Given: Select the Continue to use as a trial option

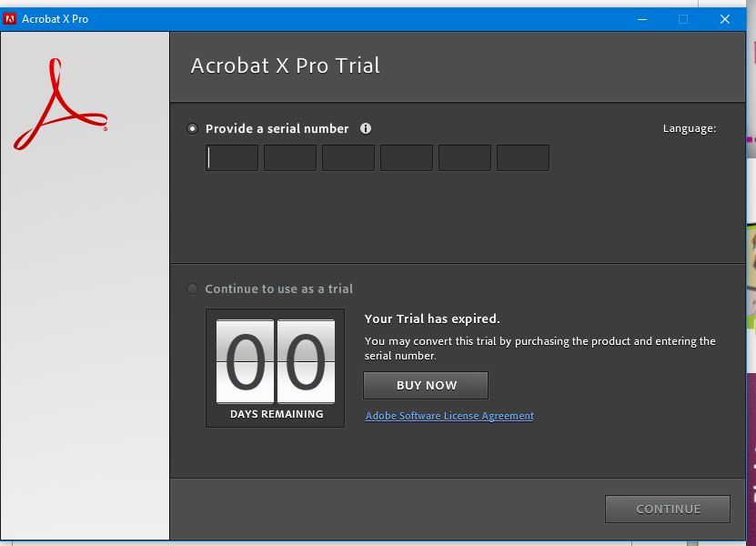Looking at the screenshot, I should click(192, 289).
